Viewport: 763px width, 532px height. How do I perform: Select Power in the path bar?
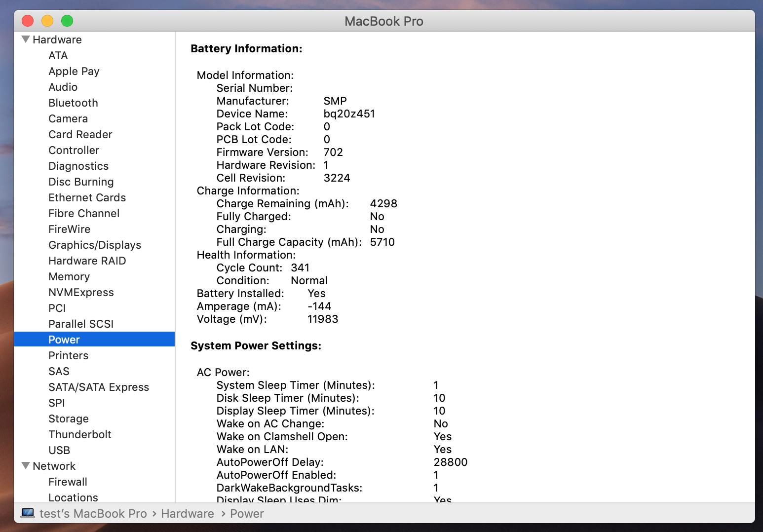247,514
